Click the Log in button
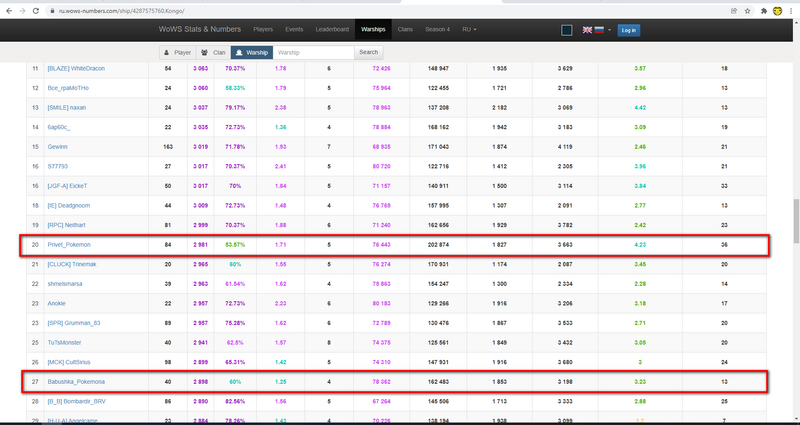This screenshot has width=800, height=425. [629, 30]
